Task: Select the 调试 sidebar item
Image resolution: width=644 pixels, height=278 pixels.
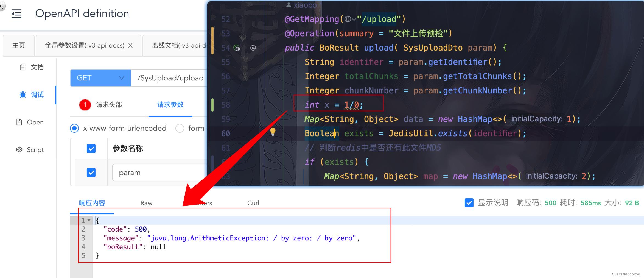Action: (x=32, y=95)
